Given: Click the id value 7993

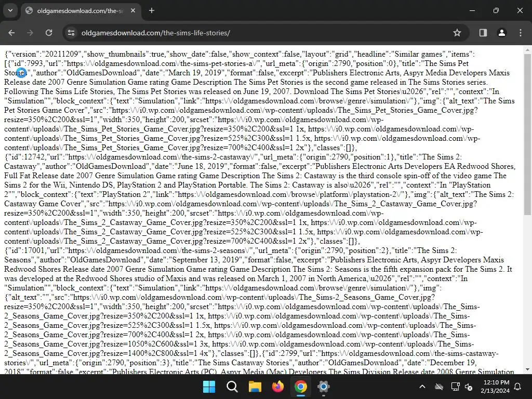Looking at the screenshot, I should click(35, 63).
